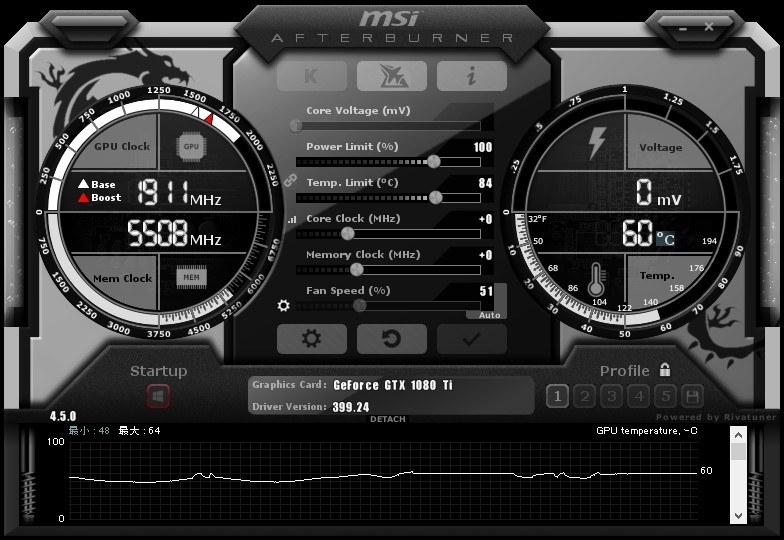784x540 pixels.
Task: Click the monitor scrollbar thumb
Action: (738, 452)
